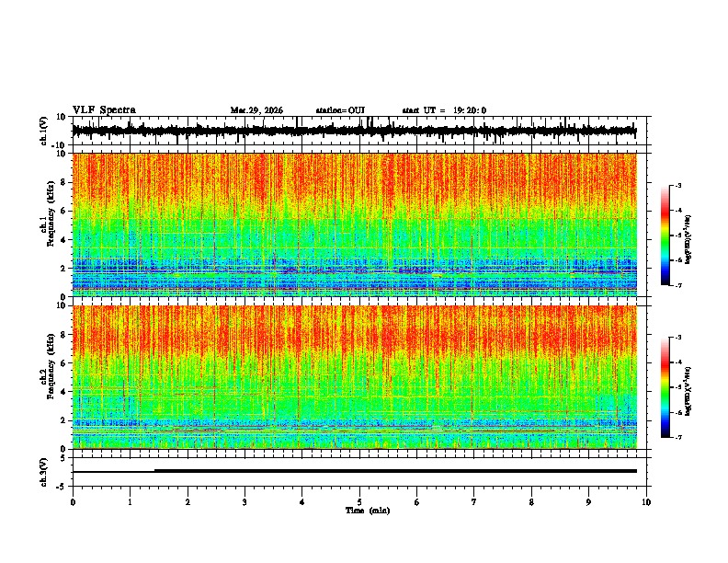Click the "8" kHz tick on ch.2 spectrogram
The image size is (728, 563).
[63, 334]
